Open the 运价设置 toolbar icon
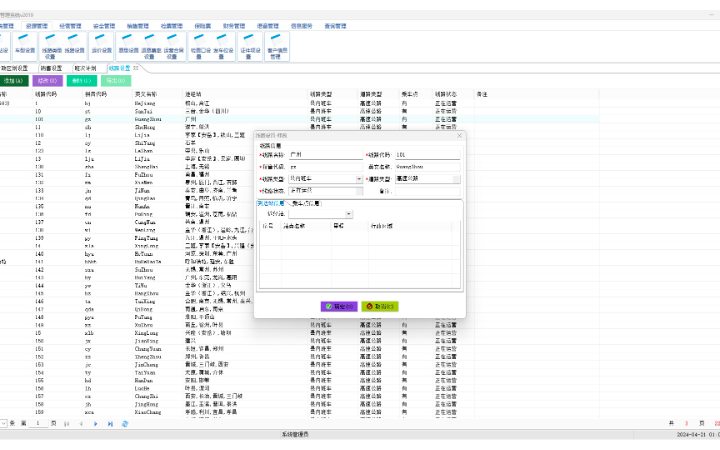The image size is (720, 450). point(101,46)
